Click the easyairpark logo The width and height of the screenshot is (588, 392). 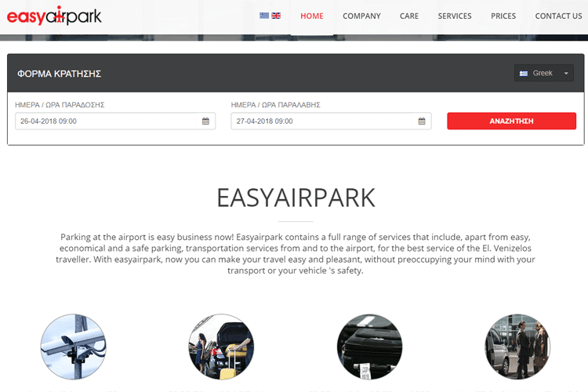click(x=54, y=16)
